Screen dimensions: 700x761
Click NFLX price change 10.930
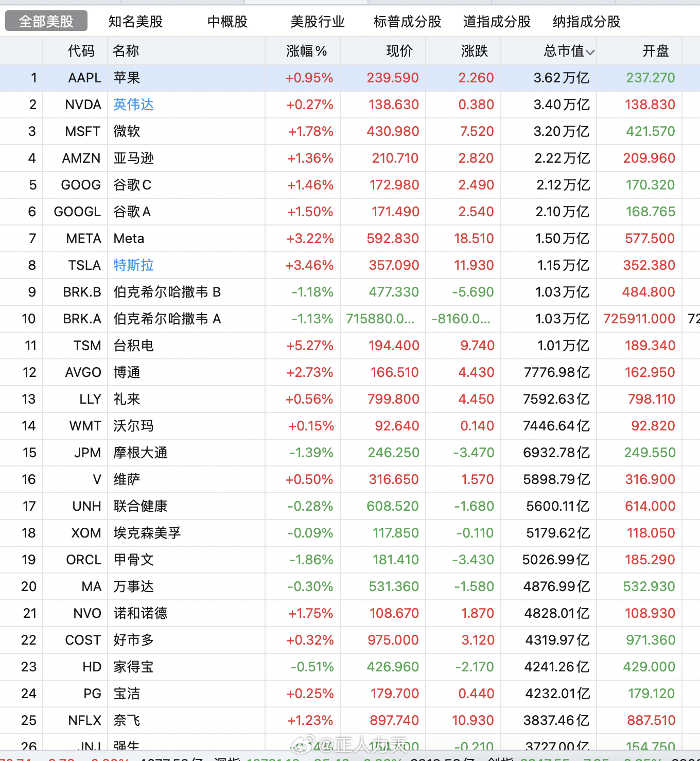pos(472,720)
